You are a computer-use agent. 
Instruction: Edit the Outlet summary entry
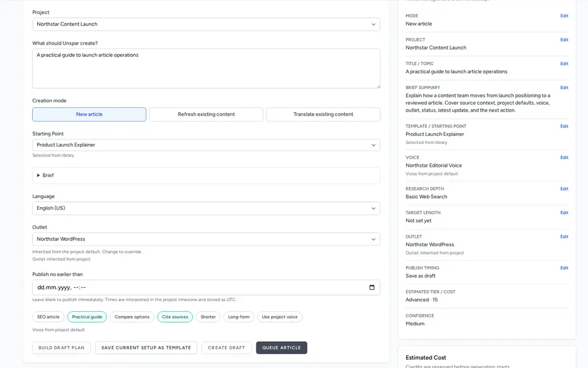pyautogui.click(x=564, y=237)
